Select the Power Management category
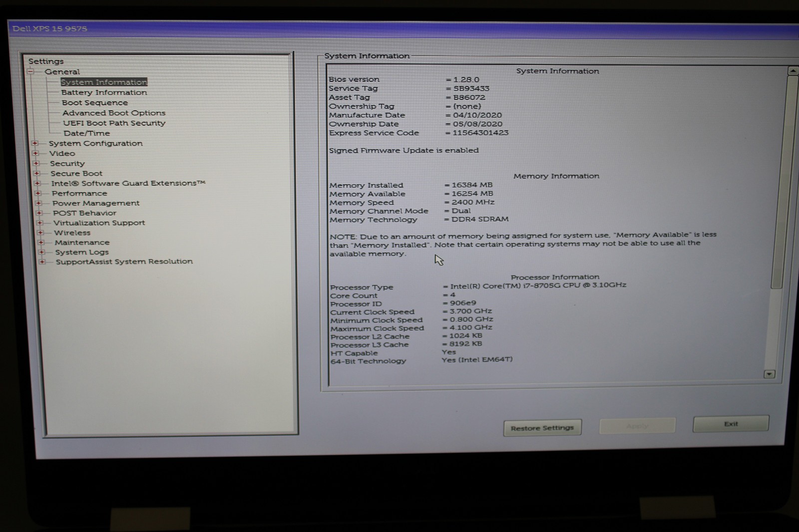 (x=96, y=203)
